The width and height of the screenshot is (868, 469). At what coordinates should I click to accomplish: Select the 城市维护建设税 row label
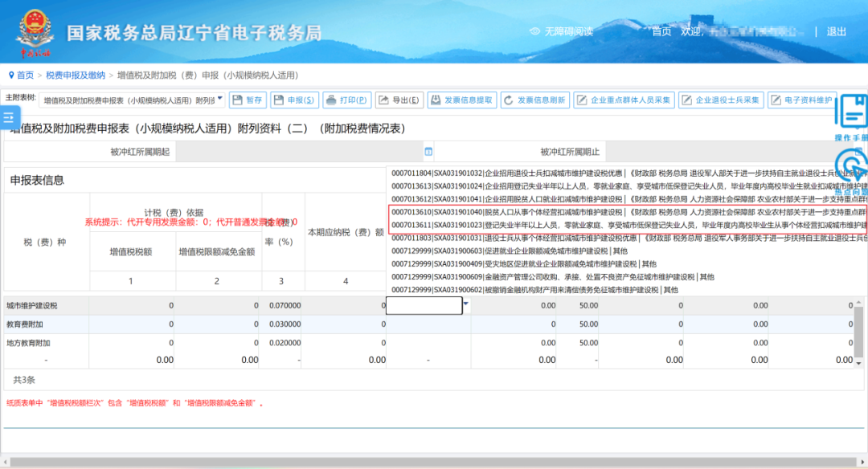click(x=31, y=305)
